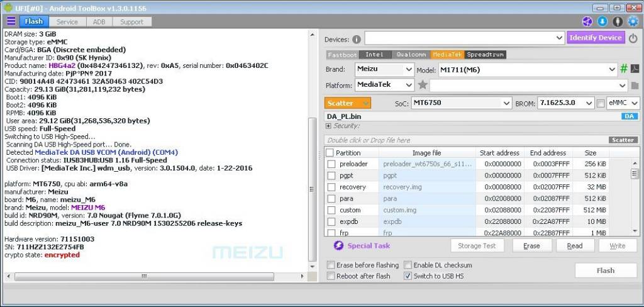
Task: Enable Reboot after flash
Action: point(331,276)
